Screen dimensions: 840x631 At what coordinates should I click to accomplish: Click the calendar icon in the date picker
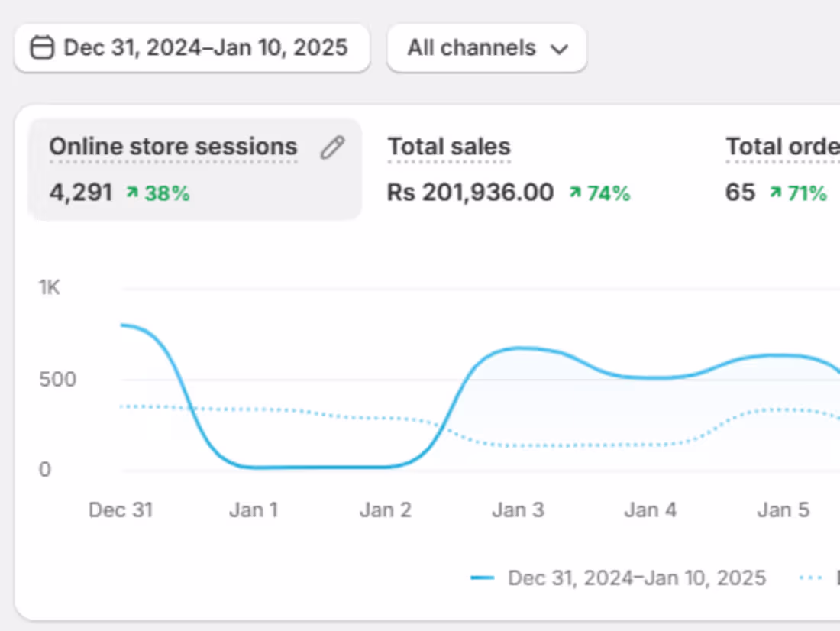tap(42, 48)
